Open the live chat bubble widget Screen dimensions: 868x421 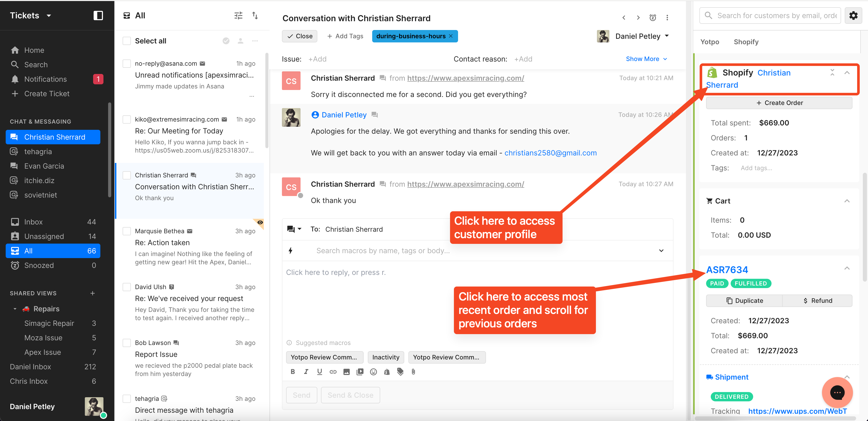click(837, 392)
